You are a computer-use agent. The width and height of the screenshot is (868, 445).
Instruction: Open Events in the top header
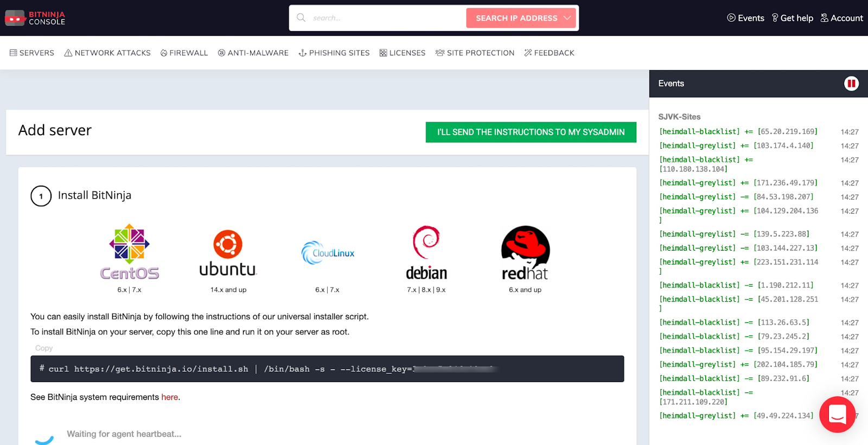pos(746,18)
